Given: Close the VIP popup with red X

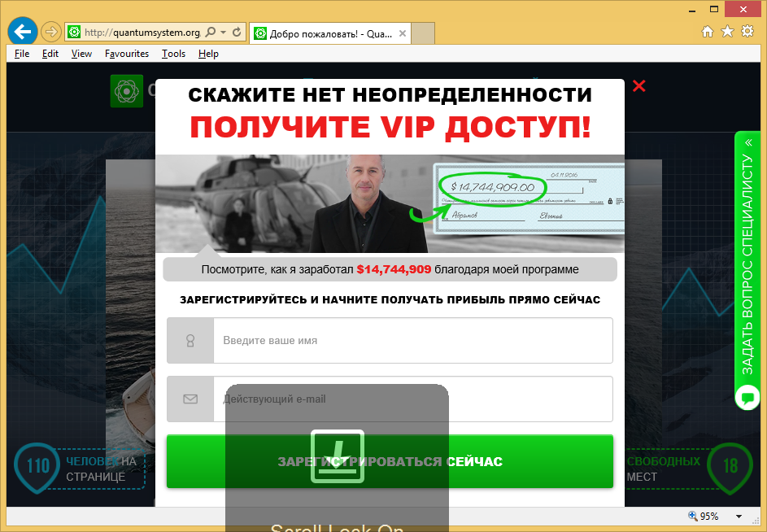Looking at the screenshot, I should click(x=638, y=86).
